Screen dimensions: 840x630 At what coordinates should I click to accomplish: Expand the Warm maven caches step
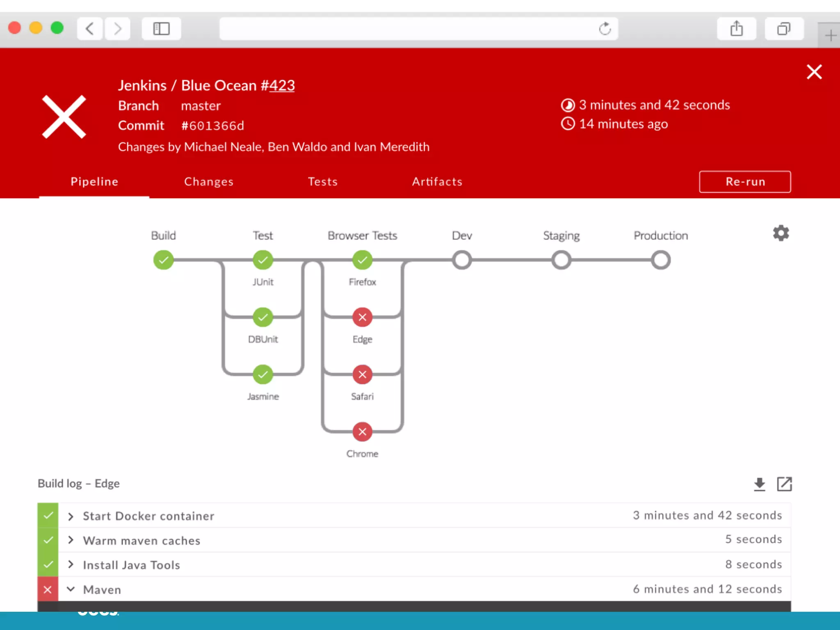(71, 540)
